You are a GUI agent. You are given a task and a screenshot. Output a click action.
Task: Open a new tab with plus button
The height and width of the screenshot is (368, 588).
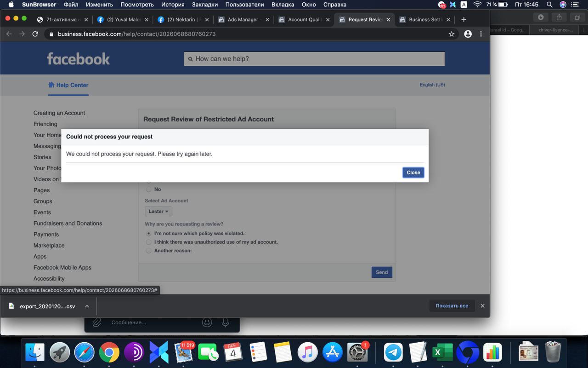click(x=464, y=20)
